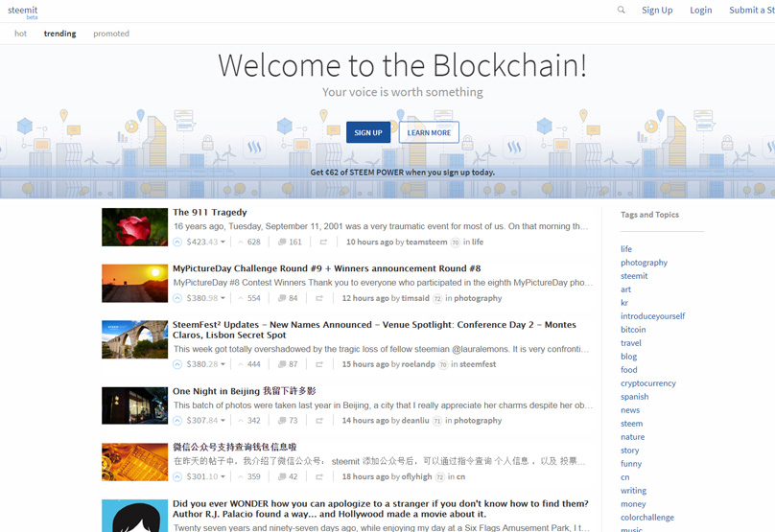The width and height of the screenshot is (775, 532).
Task: Upvote the SteemFest² Updates post
Action: point(177,364)
